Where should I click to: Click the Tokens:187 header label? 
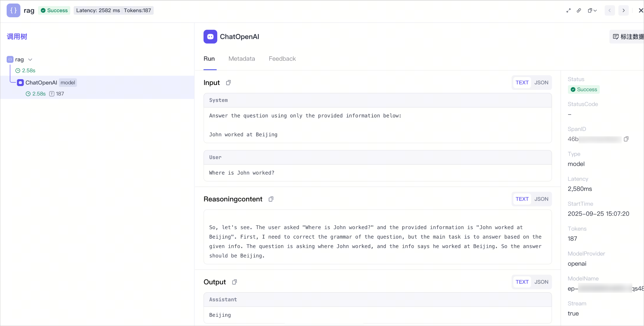[137, 10]
